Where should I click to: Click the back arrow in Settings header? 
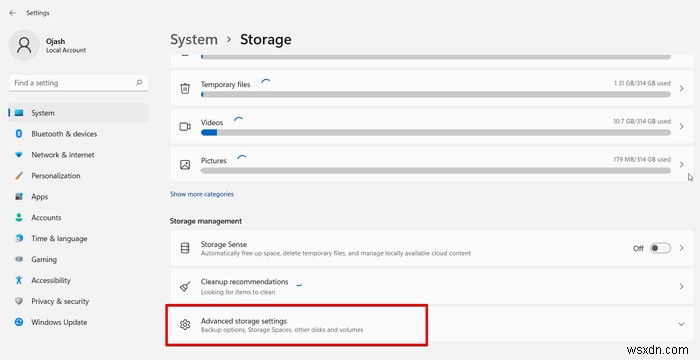pos(12,13)
